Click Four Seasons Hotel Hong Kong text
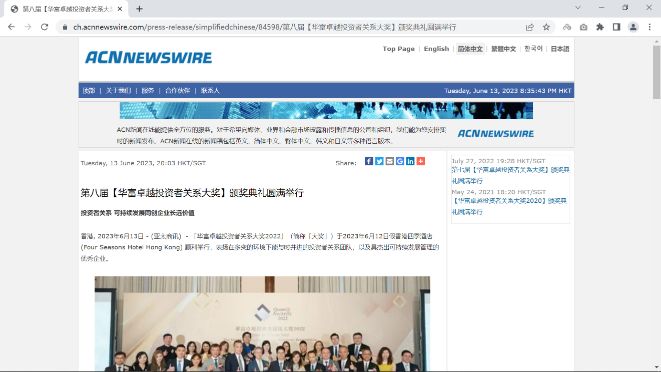This screenshot has width=661, height=372. coord(131,247)
